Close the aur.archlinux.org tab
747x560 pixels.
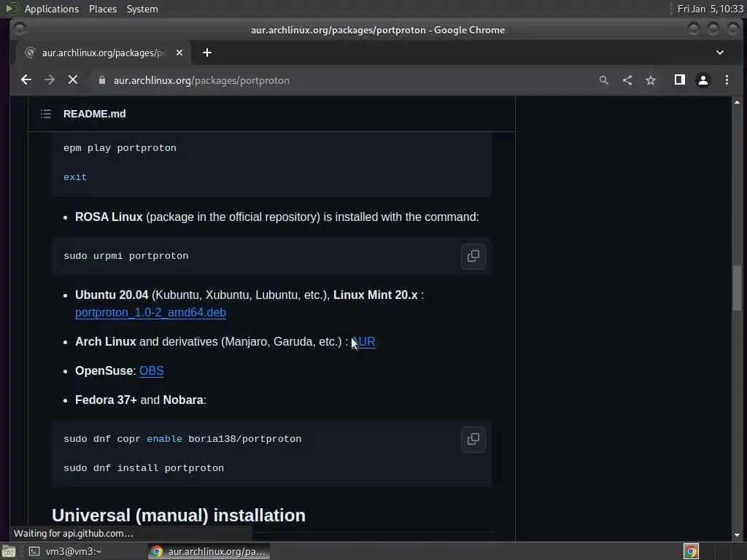[179, 52]
